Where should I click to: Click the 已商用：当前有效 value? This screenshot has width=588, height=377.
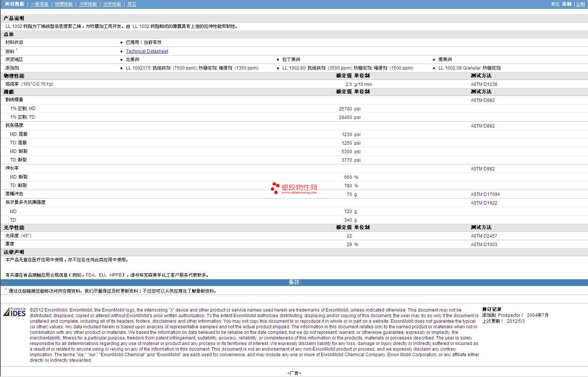click(143, 42)
